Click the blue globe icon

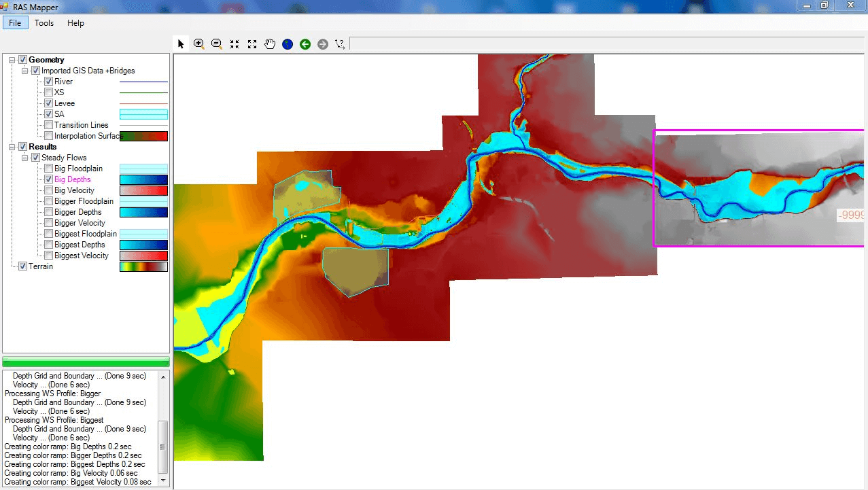pyautogui.click(x=288, y=44)
